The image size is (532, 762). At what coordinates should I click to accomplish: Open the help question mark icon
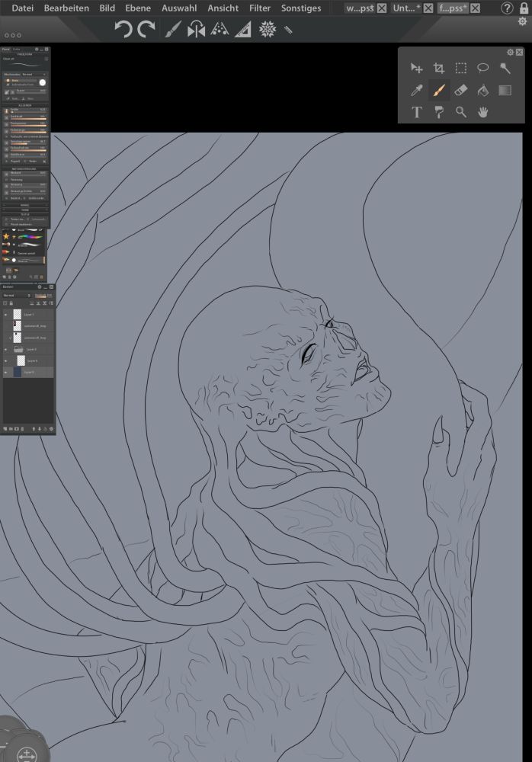pyautogui.click(x=507, y=8)
